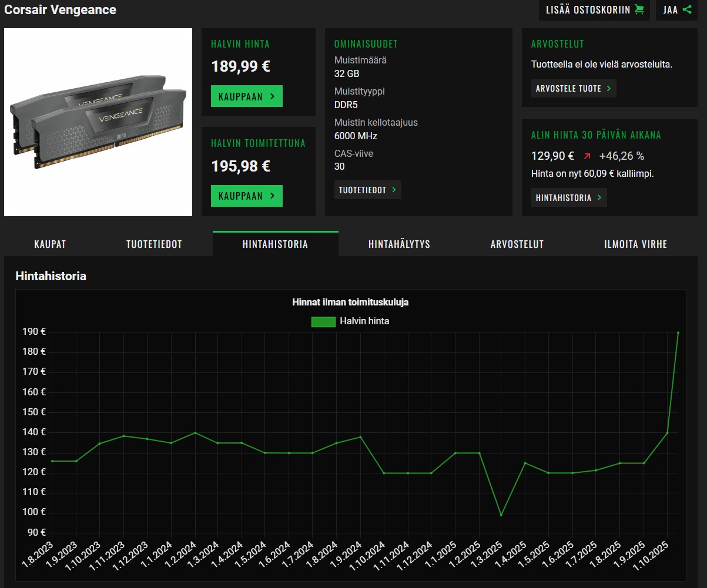Click the 6000 MHz clock frequency value
This screenshot has height=588, width=707.
[x=356, y=136]
